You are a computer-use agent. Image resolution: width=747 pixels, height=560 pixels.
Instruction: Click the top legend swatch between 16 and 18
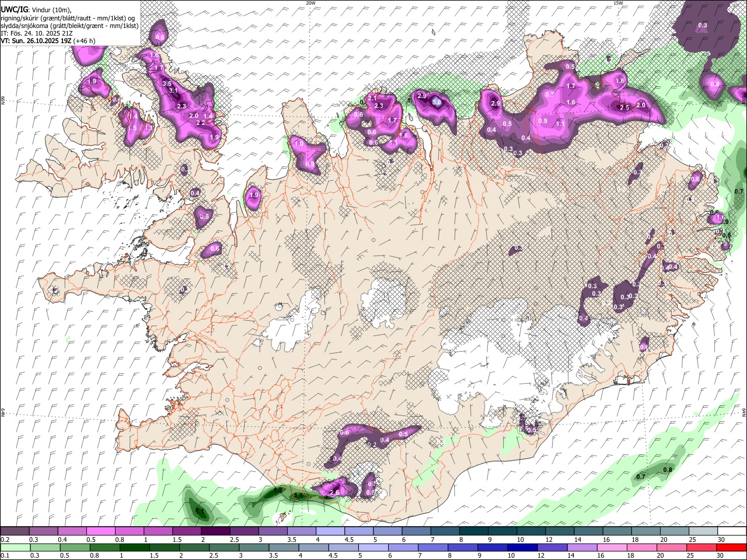[618, 531]
